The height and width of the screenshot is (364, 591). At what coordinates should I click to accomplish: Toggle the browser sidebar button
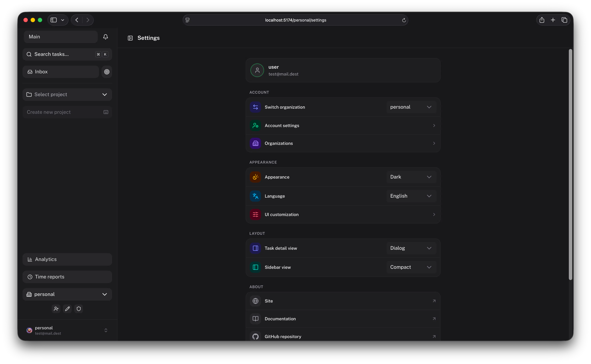click(54, 20)
